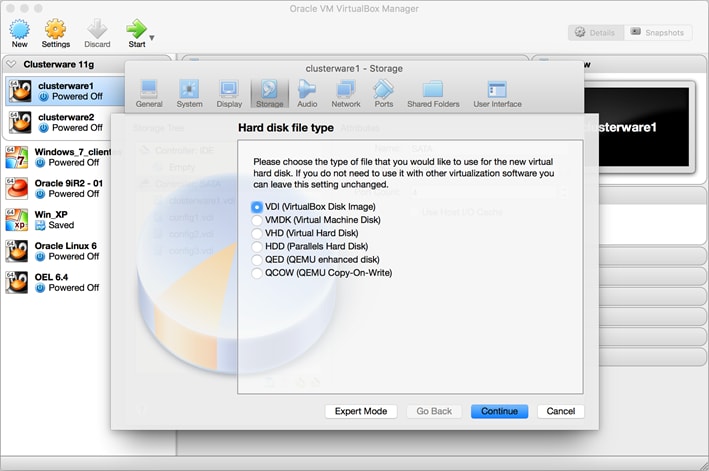Open the Shared Folders settings tab
709x471 pixels.
tap(433, 94)
